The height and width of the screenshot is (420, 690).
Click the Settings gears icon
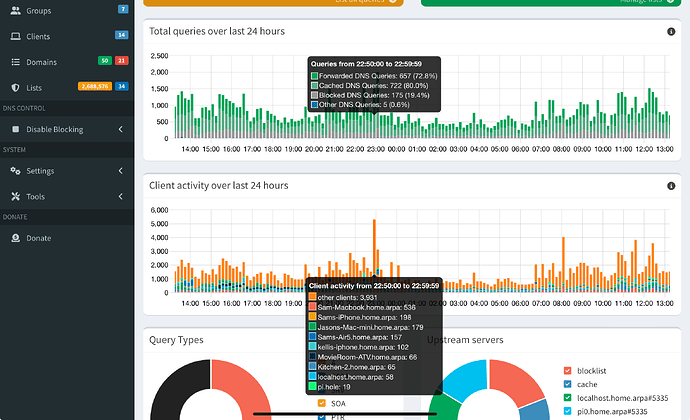15,170
